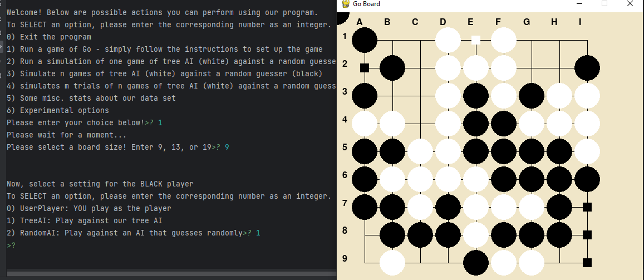
Task: Click the black stone at E3
Action: [476, 96]
